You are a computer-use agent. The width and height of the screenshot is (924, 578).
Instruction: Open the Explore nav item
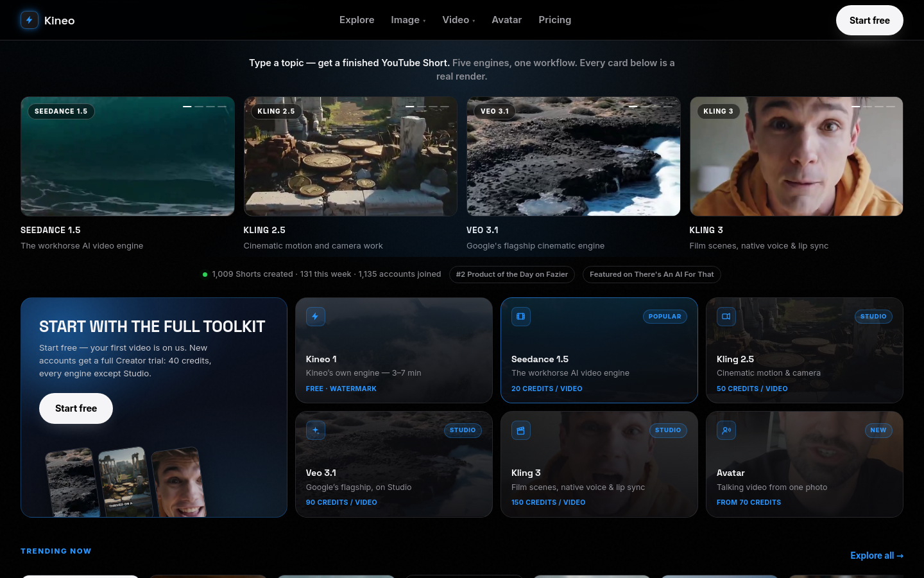(357, 20)
